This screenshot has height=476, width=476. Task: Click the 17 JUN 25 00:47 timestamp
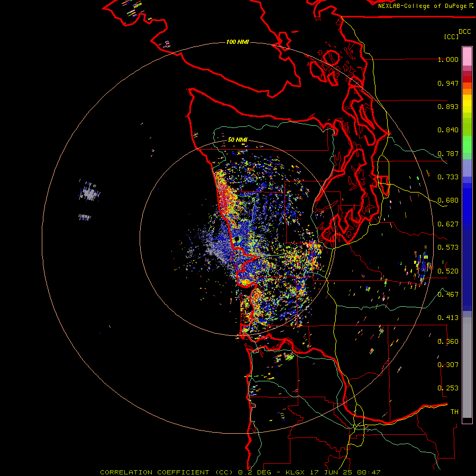[x=345, y=472]
